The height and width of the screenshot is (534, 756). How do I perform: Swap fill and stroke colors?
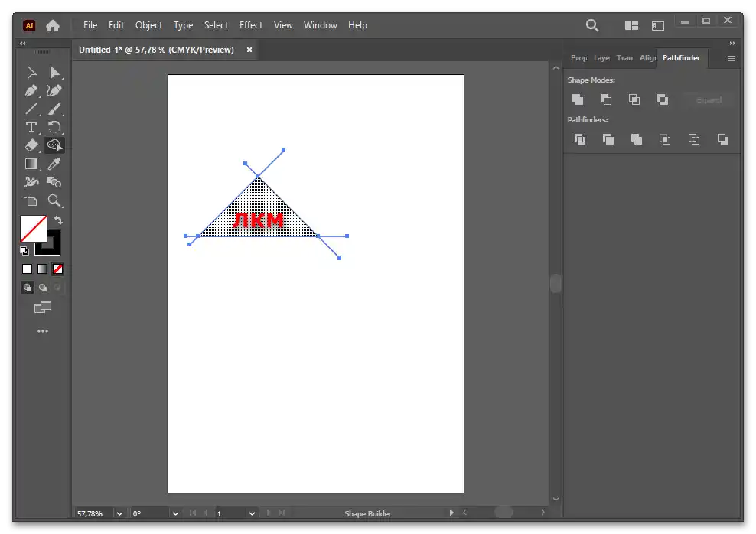tap(58, 220)
